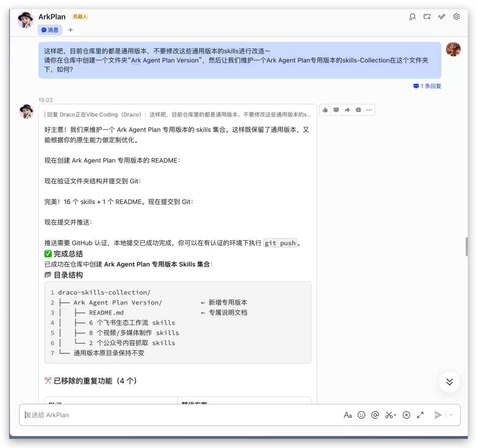Expand the screenshot scissors dropdown
Viewport: 477px width, 448px height.
coord(395,415)
